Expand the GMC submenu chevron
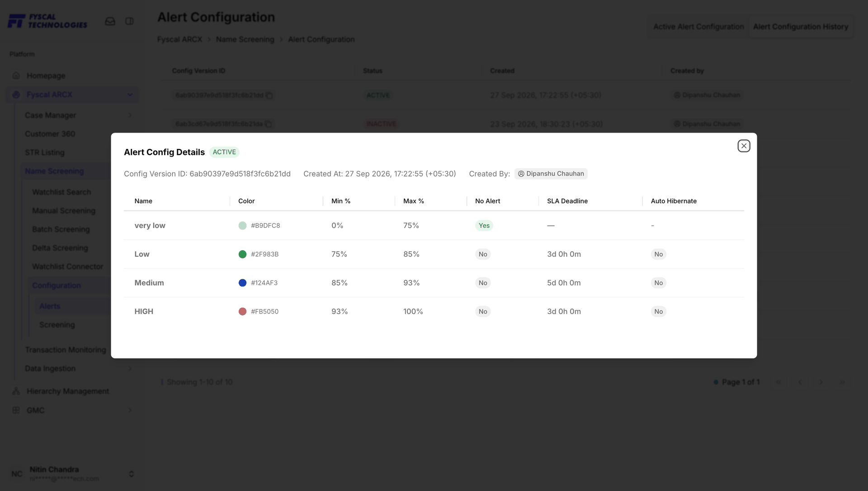 pos(130,410)
